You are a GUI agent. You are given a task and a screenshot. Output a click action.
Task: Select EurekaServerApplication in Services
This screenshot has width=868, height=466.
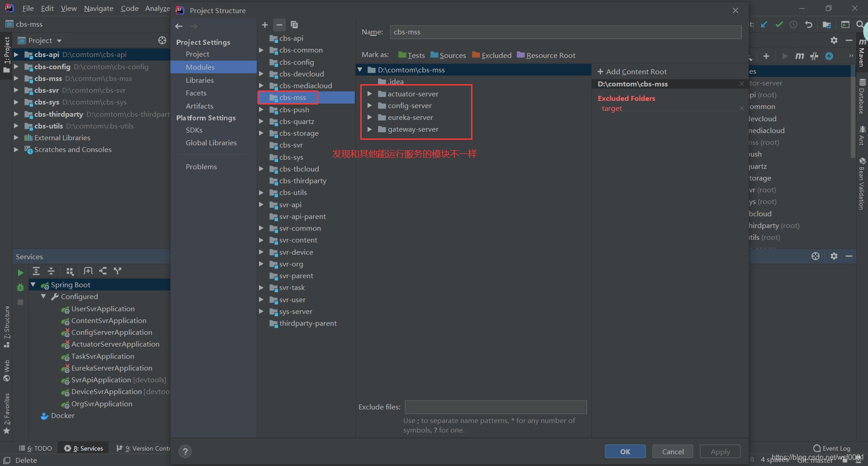[112, 368]
